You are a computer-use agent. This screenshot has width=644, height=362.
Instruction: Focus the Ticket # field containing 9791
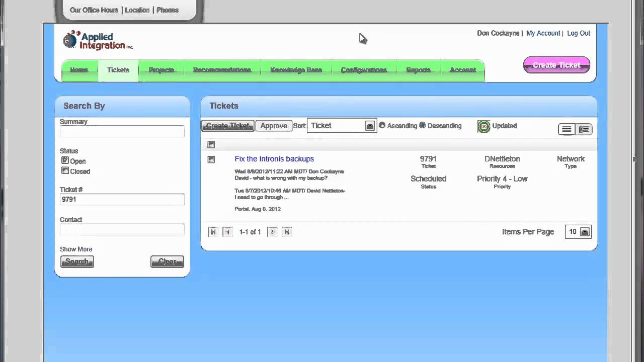coord(122,200)
